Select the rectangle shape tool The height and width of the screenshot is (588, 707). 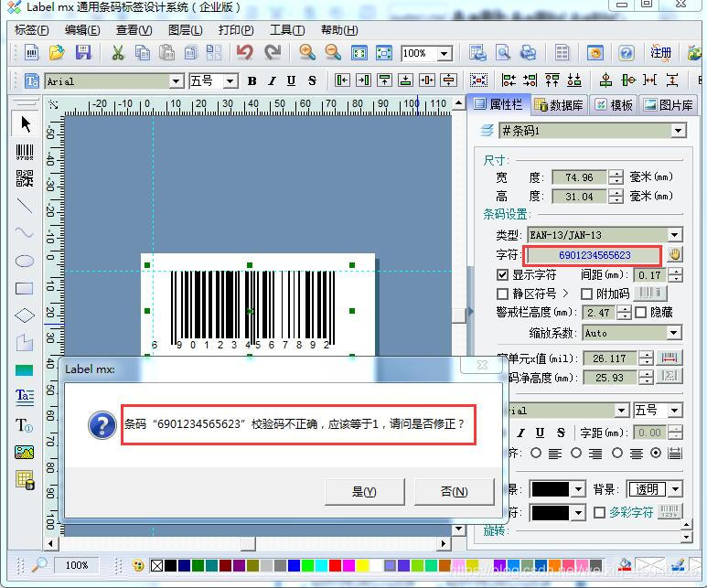coord(25,289)
